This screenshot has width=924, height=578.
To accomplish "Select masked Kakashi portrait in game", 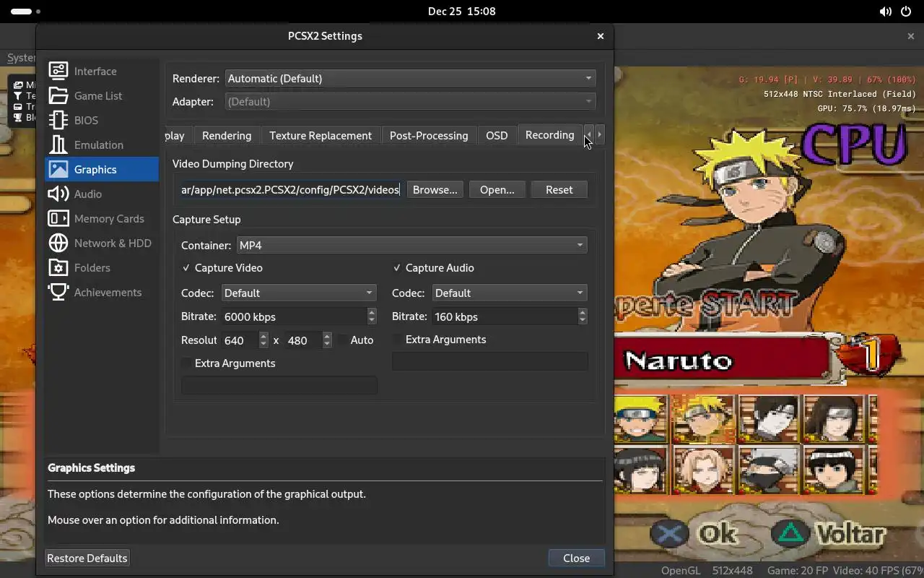I will tap(769, 470).
